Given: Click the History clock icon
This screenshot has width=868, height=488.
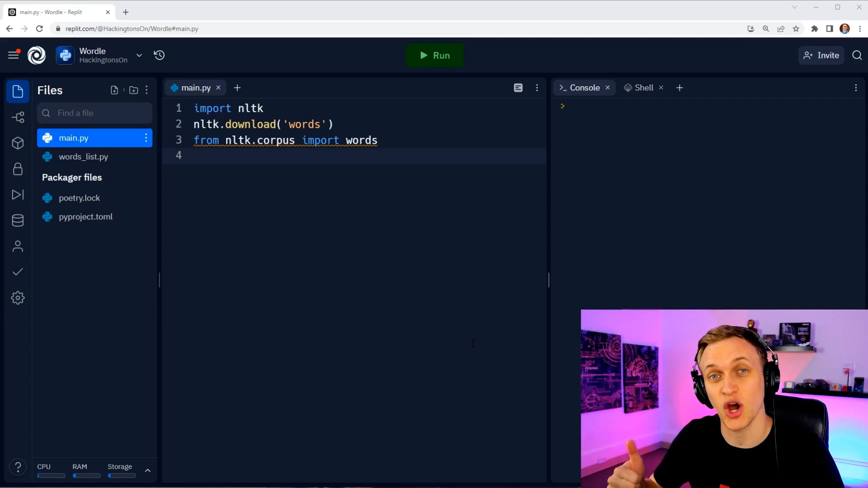Looking at the screenshot, I should coord(159,55).
